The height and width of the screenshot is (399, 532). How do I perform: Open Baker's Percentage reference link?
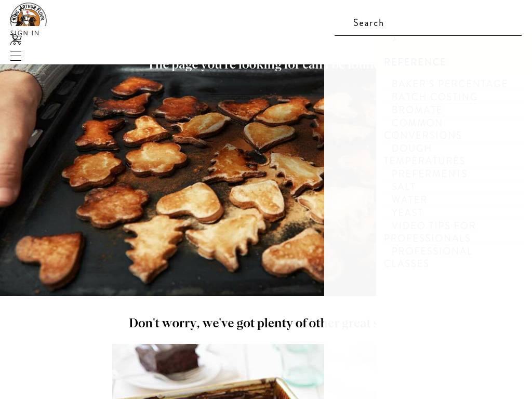(x=449, y=84)
